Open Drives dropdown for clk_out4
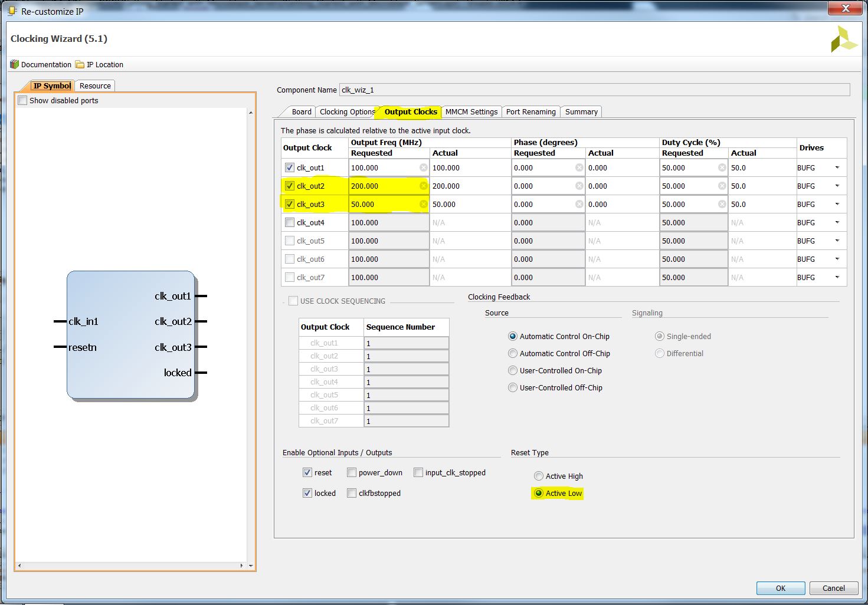Viewport: 868px width, 605px height. 837,222
